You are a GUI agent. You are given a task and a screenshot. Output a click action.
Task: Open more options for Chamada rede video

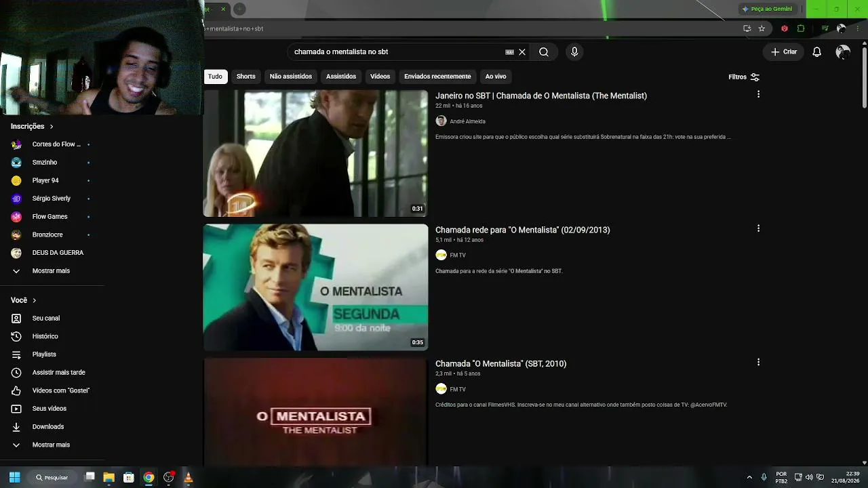tap(758, 228)
